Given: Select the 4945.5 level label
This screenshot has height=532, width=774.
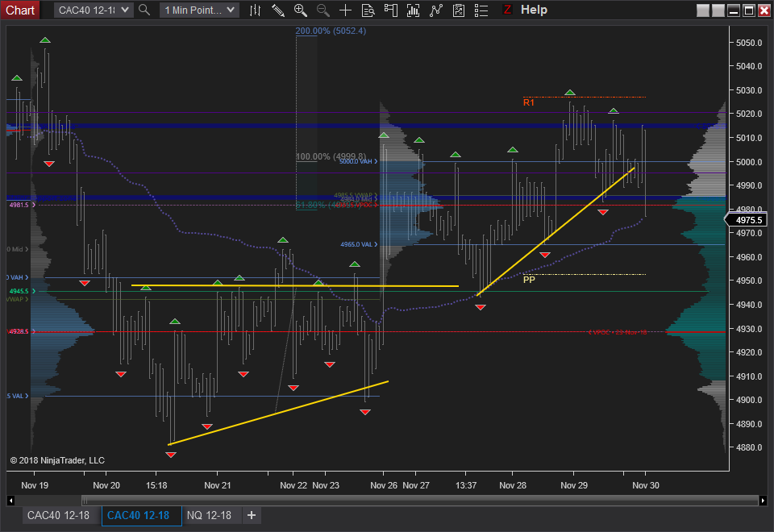Looking at the screenshot, I should pyautogui.click(x=22, y=291).
